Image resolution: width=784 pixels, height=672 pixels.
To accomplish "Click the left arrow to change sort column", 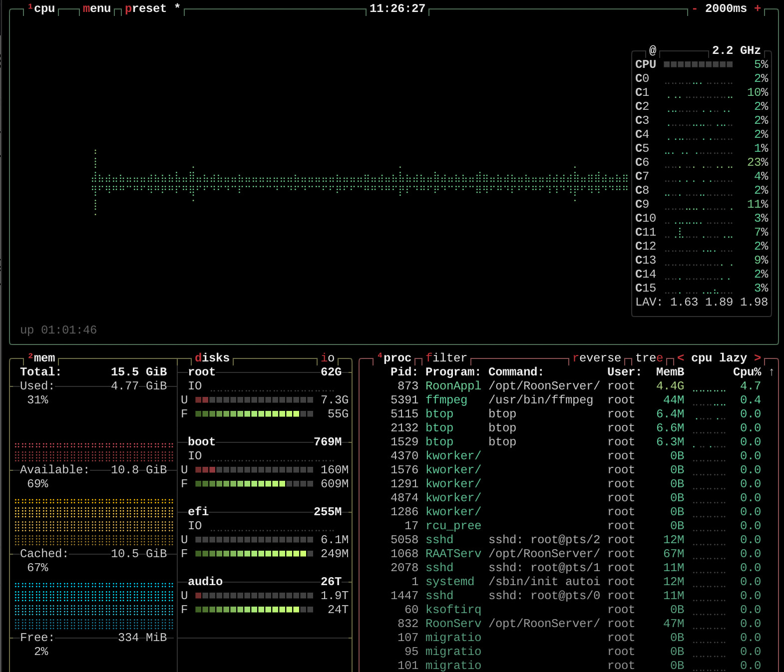I will pyautogui.click(x=681, y=357).
